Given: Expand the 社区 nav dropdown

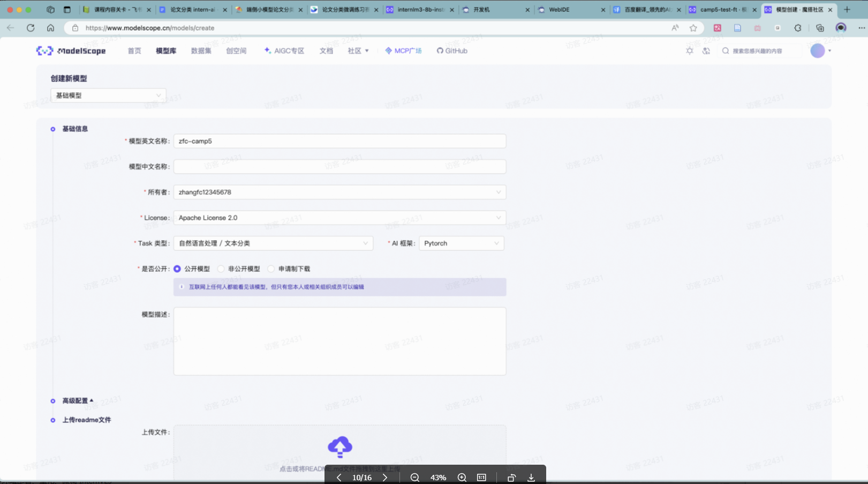Looking at the screenshot, I should point(358,51).
